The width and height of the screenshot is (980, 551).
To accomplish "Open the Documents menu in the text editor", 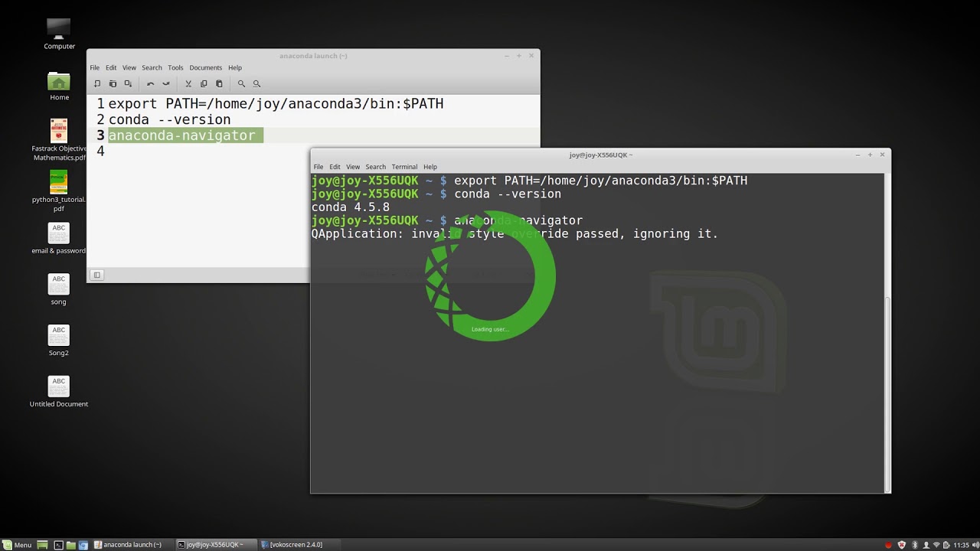I will tap(205, 67).
